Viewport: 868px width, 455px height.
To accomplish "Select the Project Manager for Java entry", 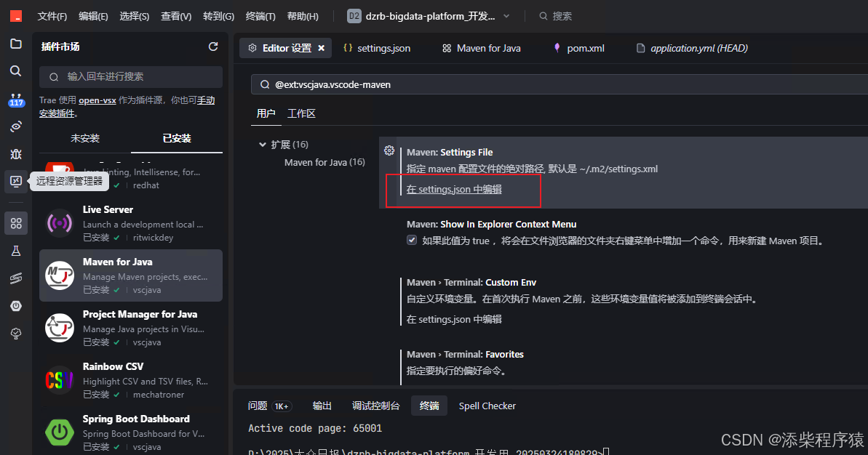I will pyautogui.click(x=131, y=328).
